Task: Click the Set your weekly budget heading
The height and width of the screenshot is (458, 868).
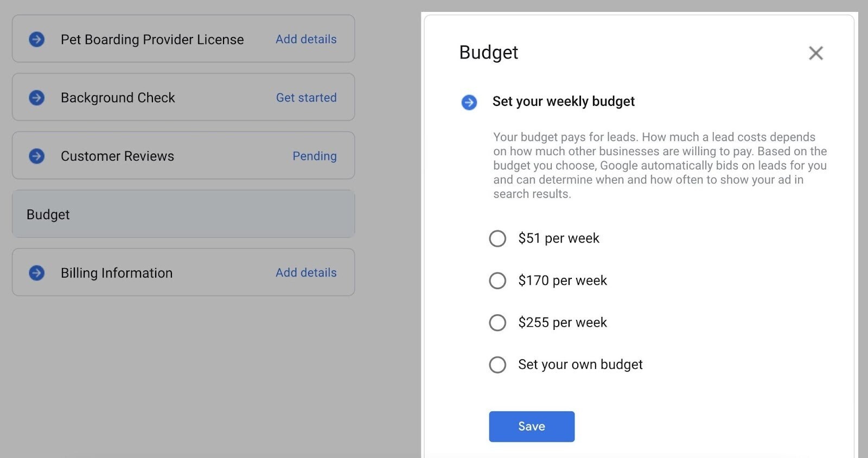Action: click(564, 101)
